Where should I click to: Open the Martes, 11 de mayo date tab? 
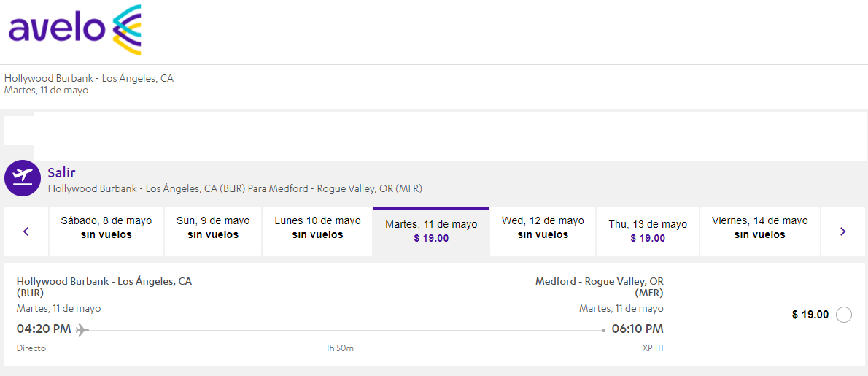point(431,231)
